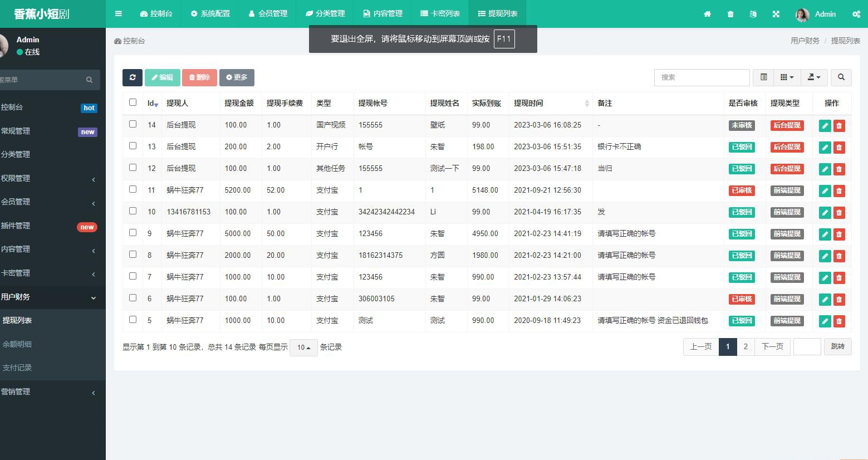Viewport: 868px width, 460px height.
Task: Open the export format dropdown
Action: [813, 77]
